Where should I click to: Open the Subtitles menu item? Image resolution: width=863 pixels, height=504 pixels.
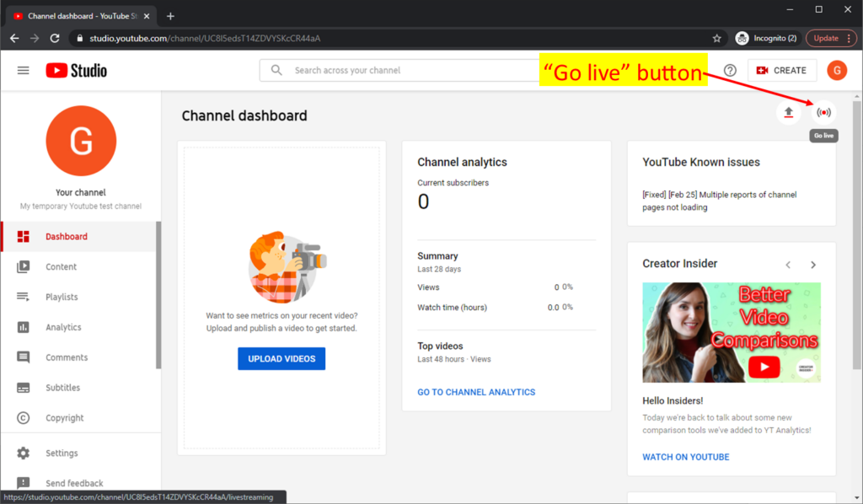(x=79, y=388)
